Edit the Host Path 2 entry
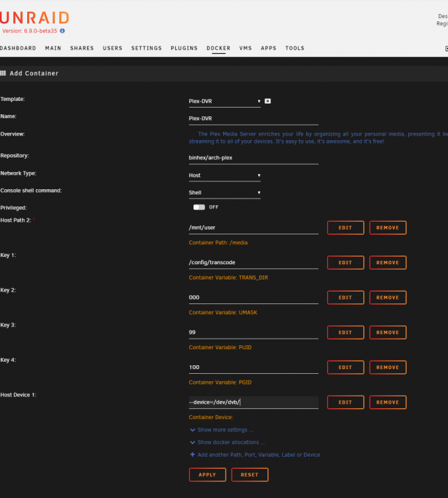This screenshot has width=448, height=498. coord(345,228)
